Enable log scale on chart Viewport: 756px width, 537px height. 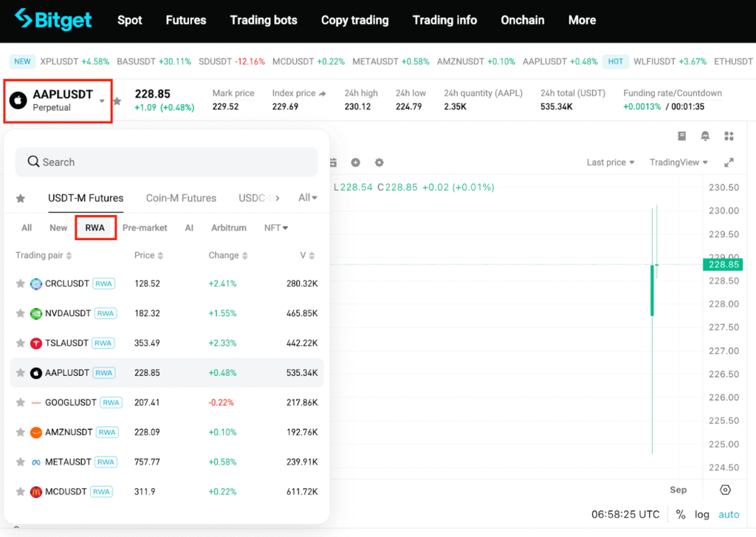click(x=702, y=514)
